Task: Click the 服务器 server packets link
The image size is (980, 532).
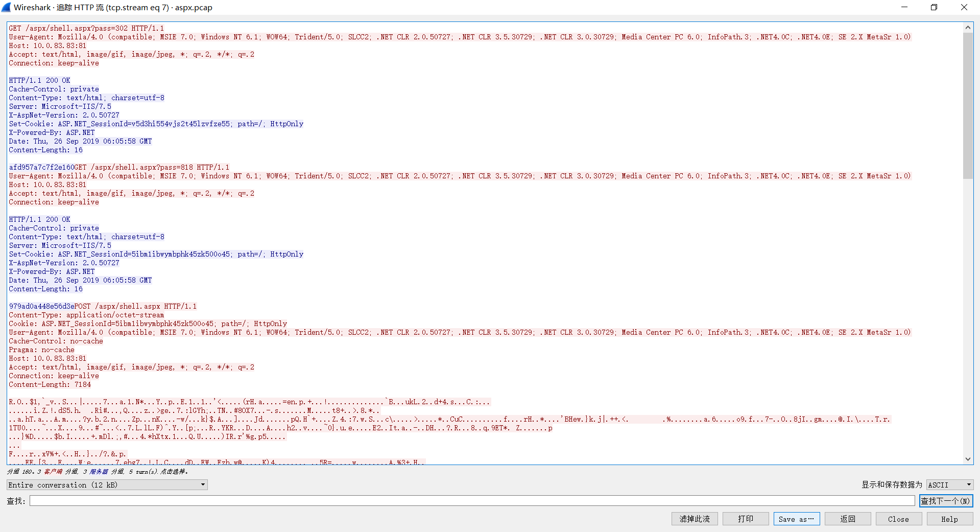Action: [99, 472]
